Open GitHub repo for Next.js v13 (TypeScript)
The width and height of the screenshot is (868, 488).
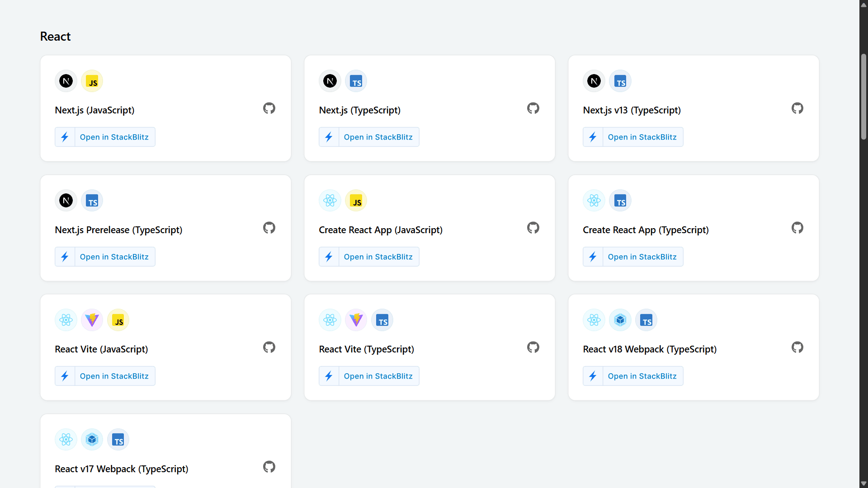pyautogui.click(x=797, y=108)
